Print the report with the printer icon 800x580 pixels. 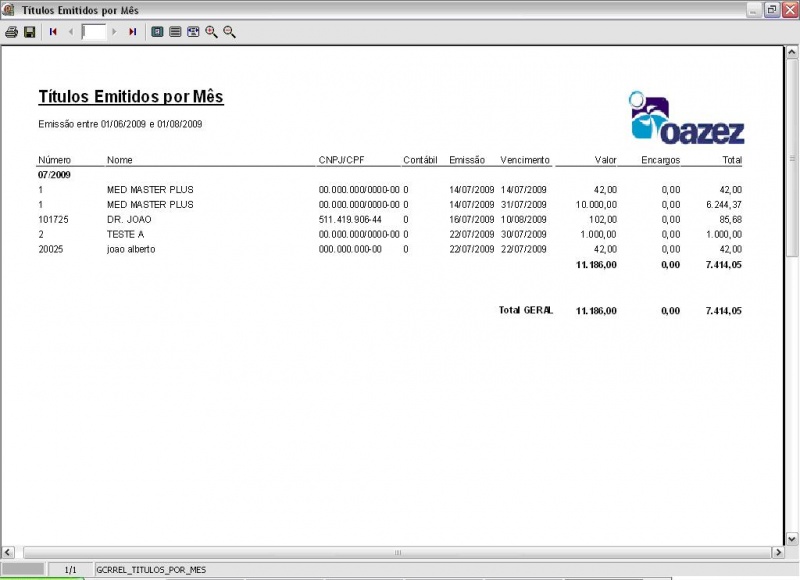click(x=12, y=32)
